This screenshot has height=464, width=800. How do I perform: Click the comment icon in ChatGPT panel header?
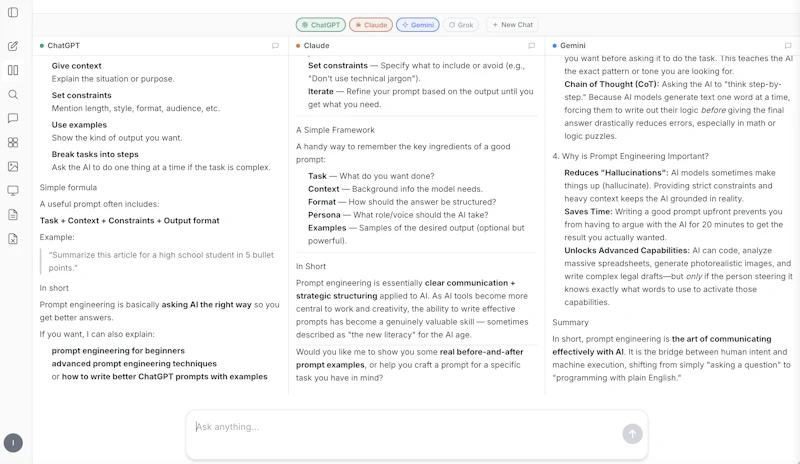click(276, 45)
